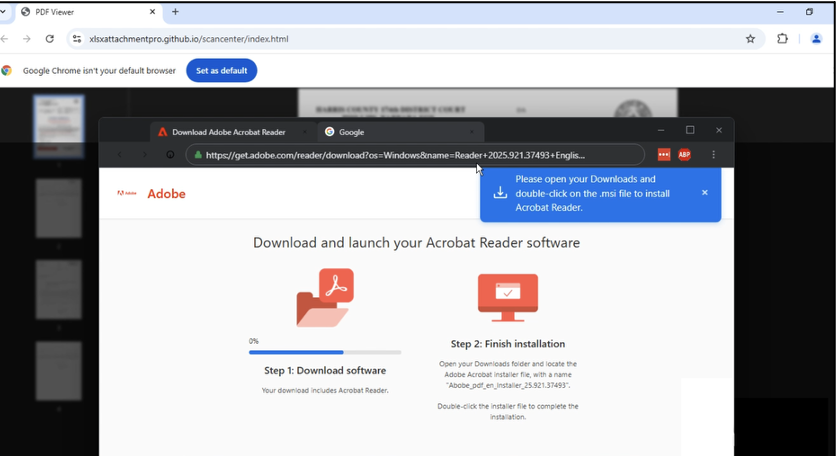
Task: Click the blue download progress bar
Action: [325, 352]
